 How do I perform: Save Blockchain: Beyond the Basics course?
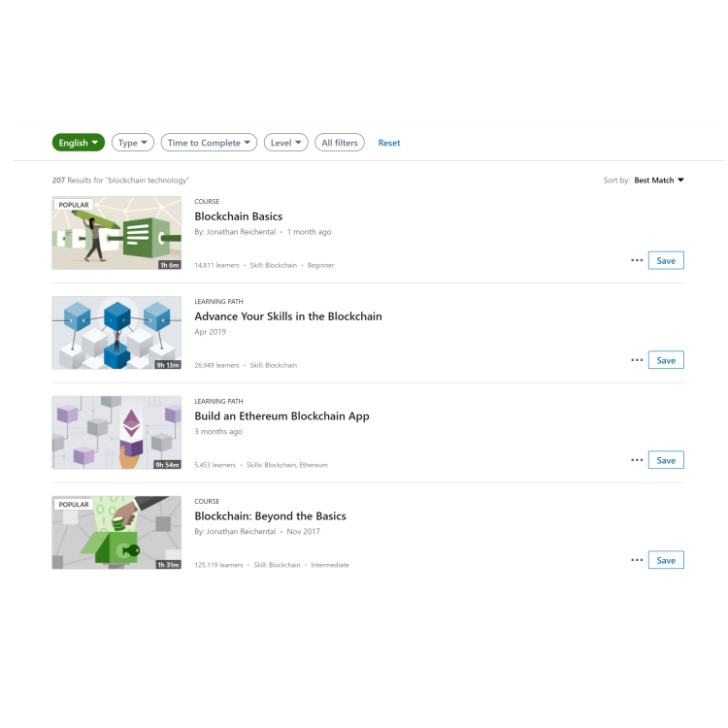pos(666,560)
